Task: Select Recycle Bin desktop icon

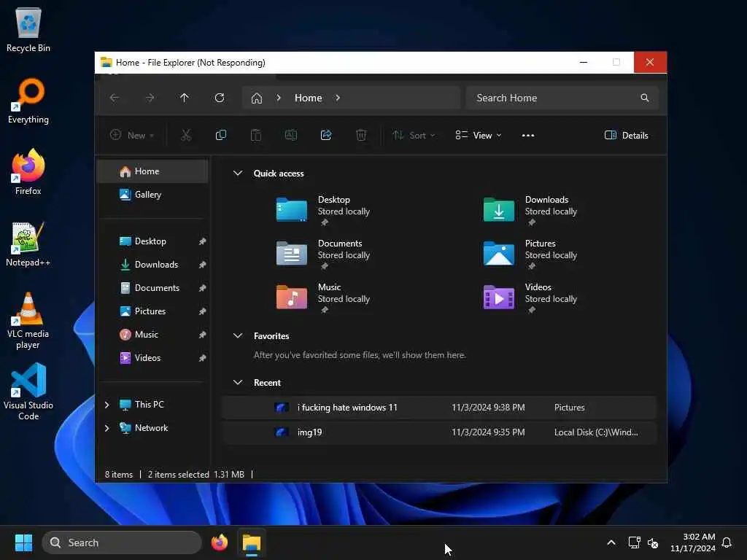Action: (x=28, y=30)
